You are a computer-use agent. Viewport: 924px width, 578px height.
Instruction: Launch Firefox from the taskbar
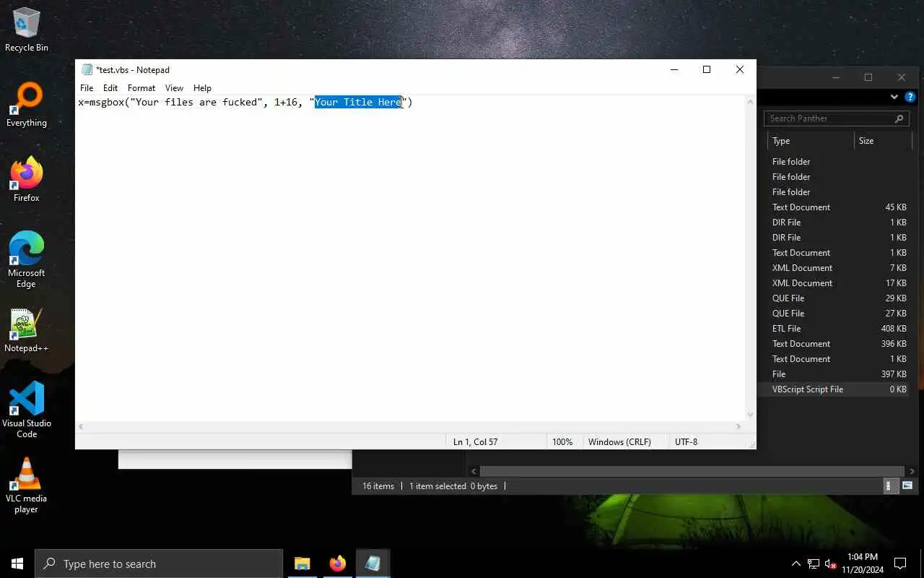click(x=337, y=564)
